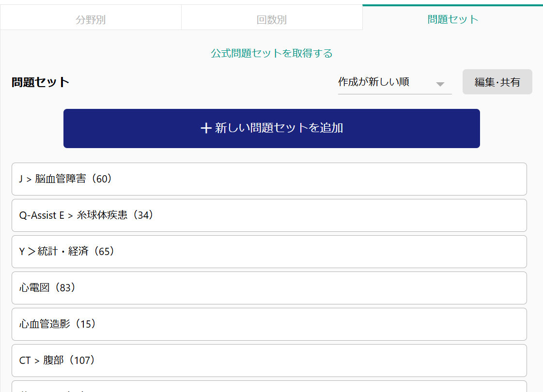Select the 問題セット tab

452,19
